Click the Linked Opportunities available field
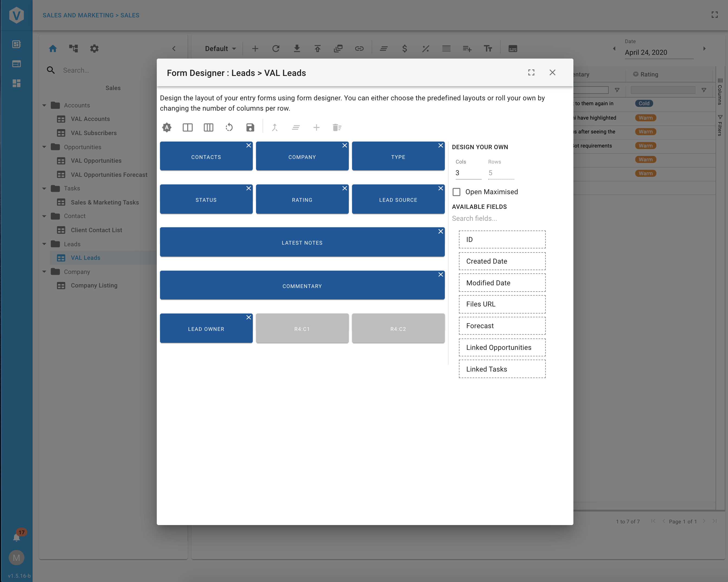Viewport: 728px width, 582px height. pyautogui.click(x=502, y=347)
